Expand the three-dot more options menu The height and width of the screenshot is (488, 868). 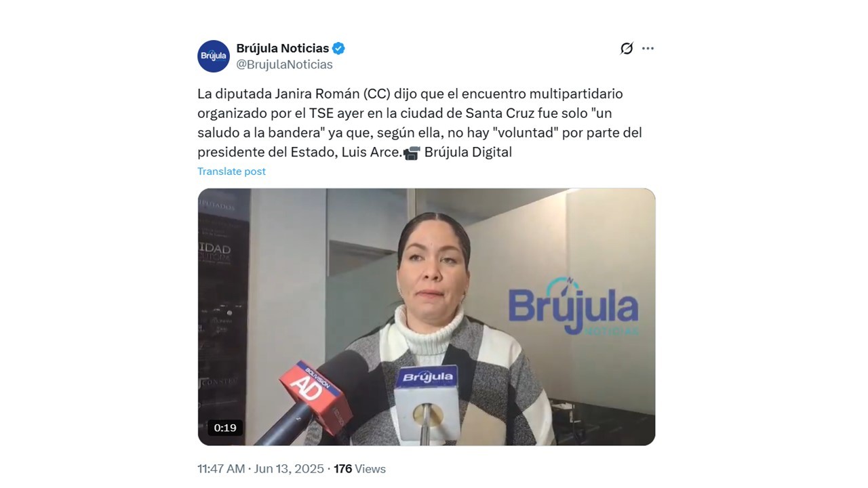[648, 48]
